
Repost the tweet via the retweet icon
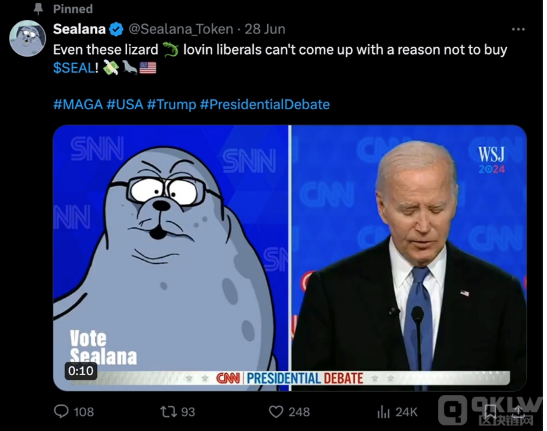(168, 412)
